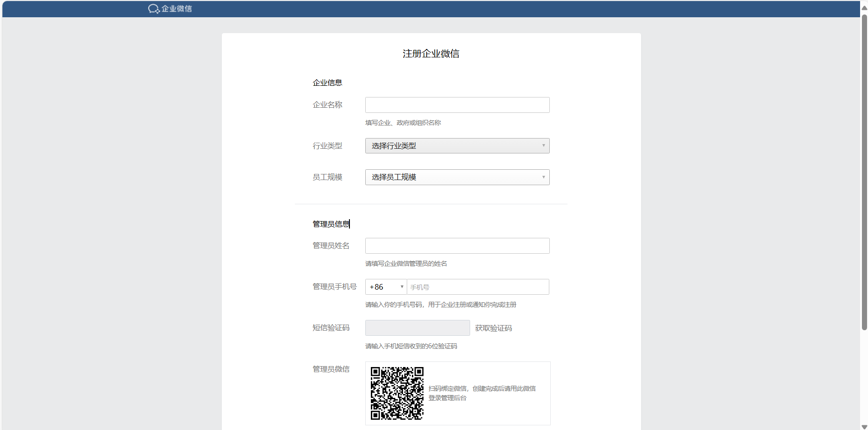Click the scrollbar down arrow

pos(864,427)
